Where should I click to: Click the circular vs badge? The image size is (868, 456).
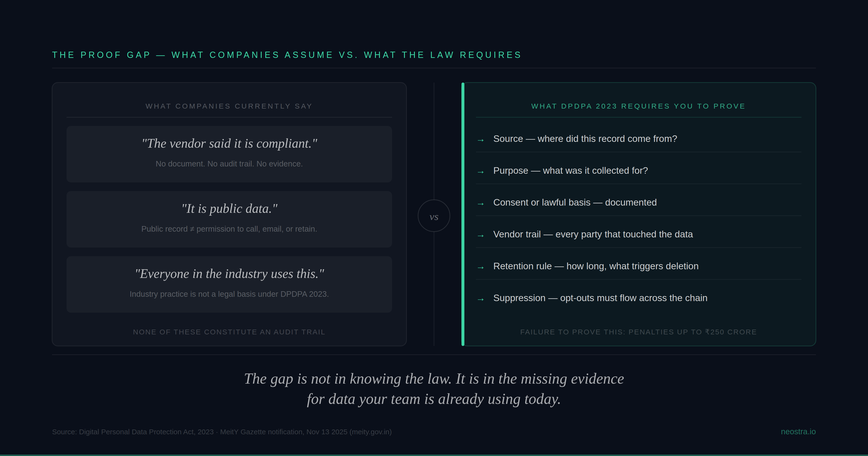[434, 216]
